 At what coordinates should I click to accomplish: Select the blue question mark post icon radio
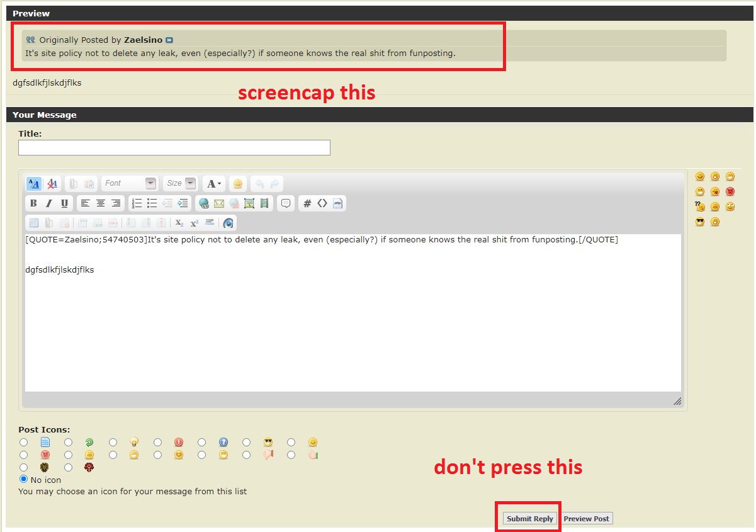[x=202, y=443]
